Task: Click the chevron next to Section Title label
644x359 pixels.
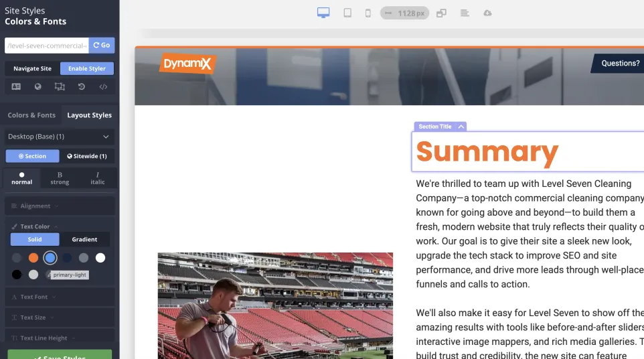Action: click(x=461, y=127)
